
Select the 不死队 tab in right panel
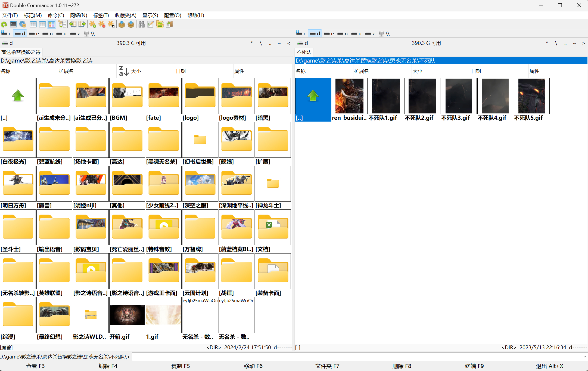click(x=304, y=52)
